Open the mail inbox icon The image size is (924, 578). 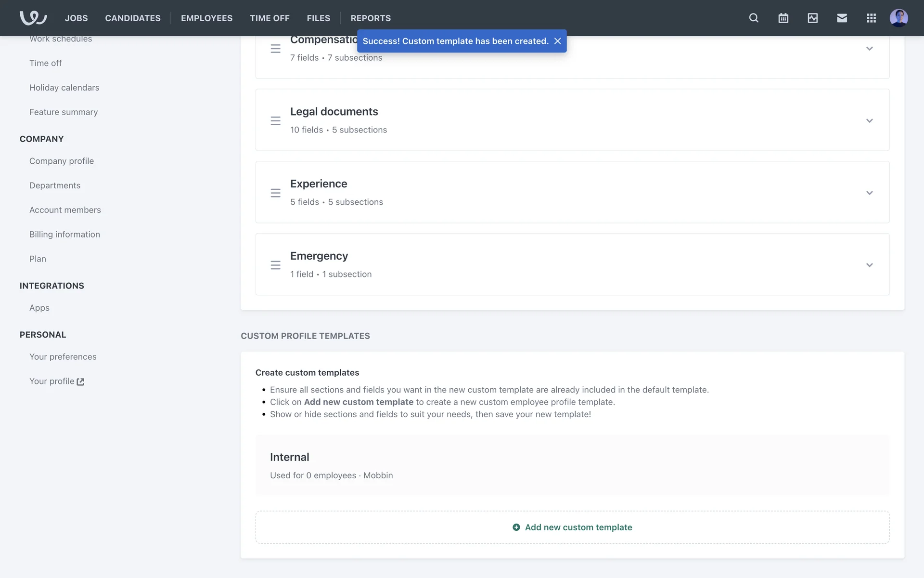click(x=842, y=18)
